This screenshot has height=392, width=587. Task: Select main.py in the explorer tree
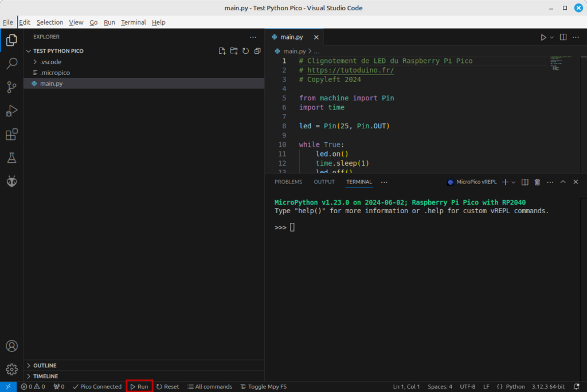point(144,84)
